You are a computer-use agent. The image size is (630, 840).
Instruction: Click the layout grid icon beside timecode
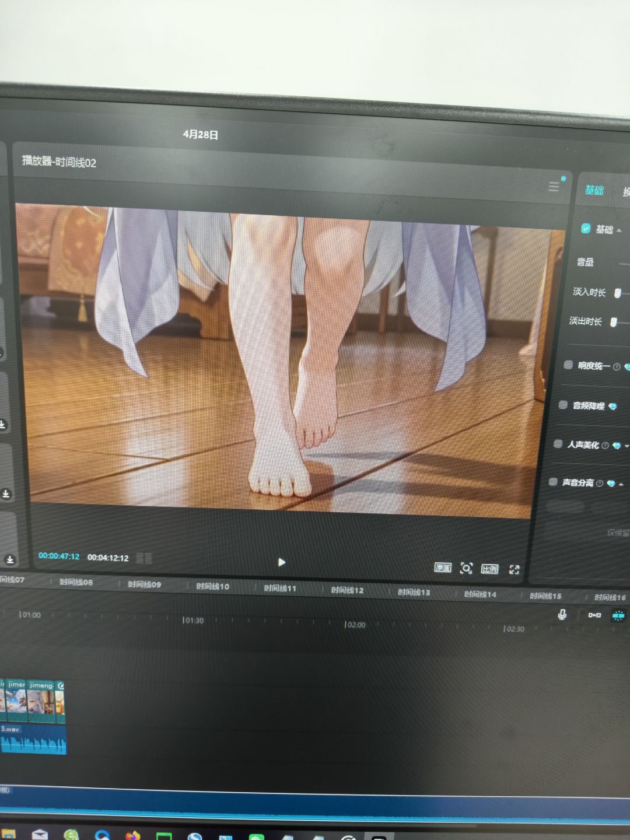click(144, 558)
